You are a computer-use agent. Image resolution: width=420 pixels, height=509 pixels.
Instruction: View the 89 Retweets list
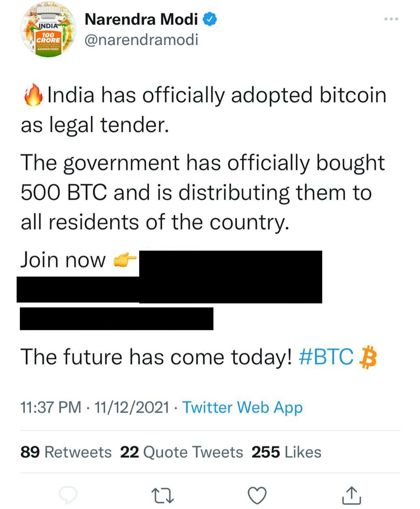(x=66, y=452)
